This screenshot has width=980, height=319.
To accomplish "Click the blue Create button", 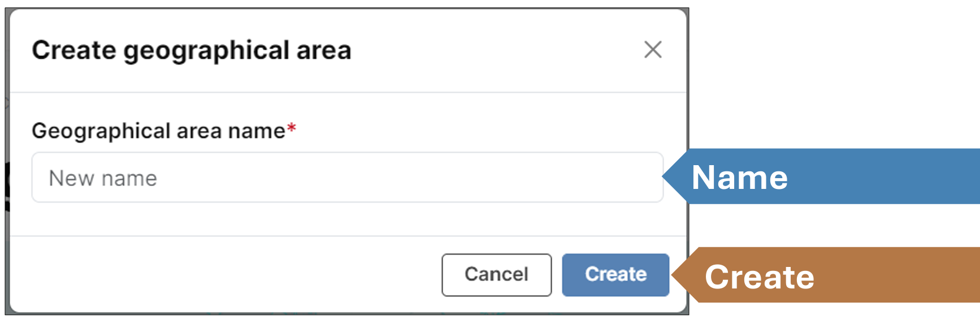I will 615,275.
